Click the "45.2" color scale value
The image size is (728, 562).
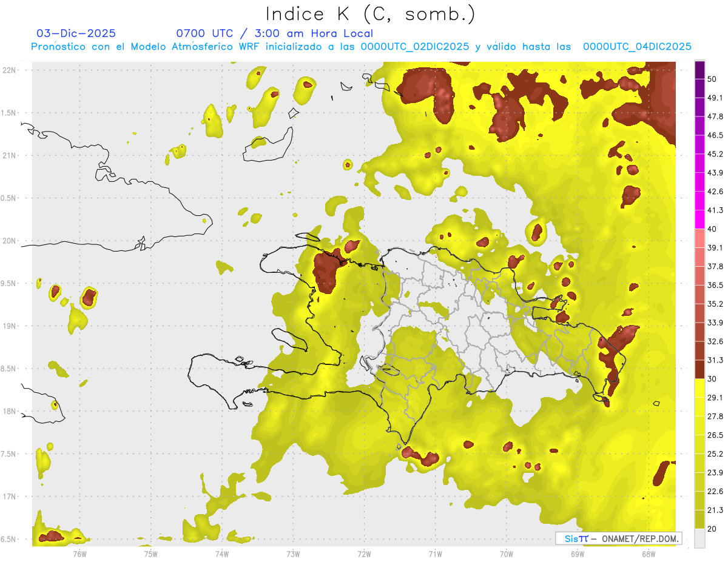coord(716,154)
